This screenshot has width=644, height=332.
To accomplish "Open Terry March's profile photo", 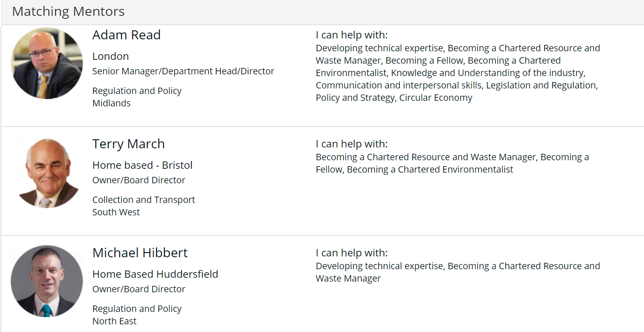I will click(47, 172).
